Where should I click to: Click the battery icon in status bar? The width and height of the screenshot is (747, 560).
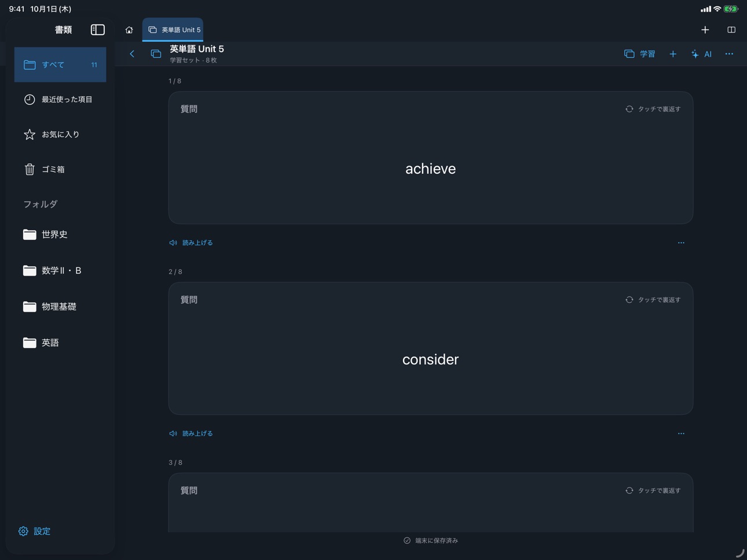click(x=731, y=9)
